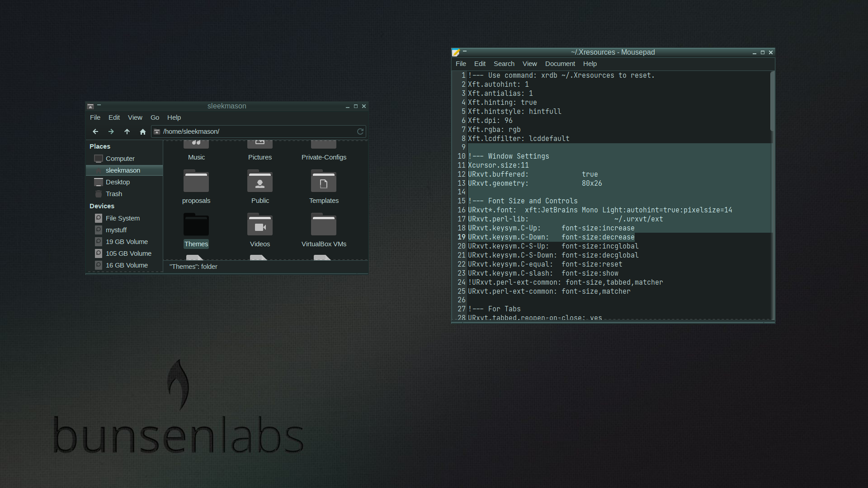
Task: Select the Music folder label
Action: click(x=196, y=157)
